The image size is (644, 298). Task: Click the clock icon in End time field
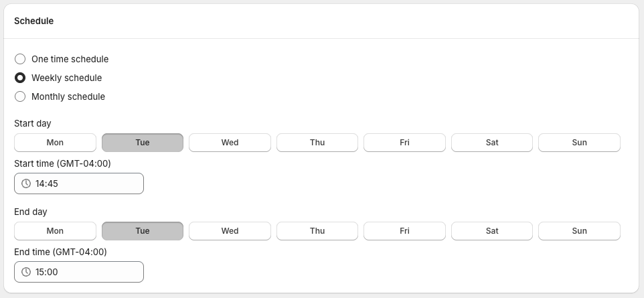click(26, 272)
